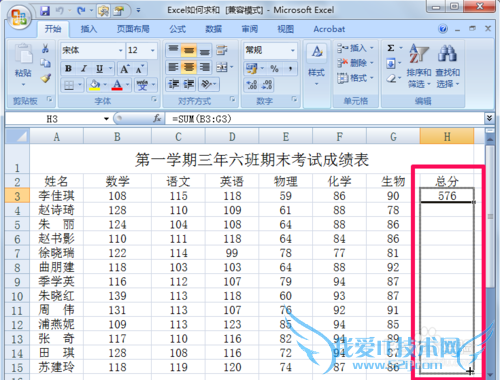Expand Name Box dropdown arrow

pos(106,119)
